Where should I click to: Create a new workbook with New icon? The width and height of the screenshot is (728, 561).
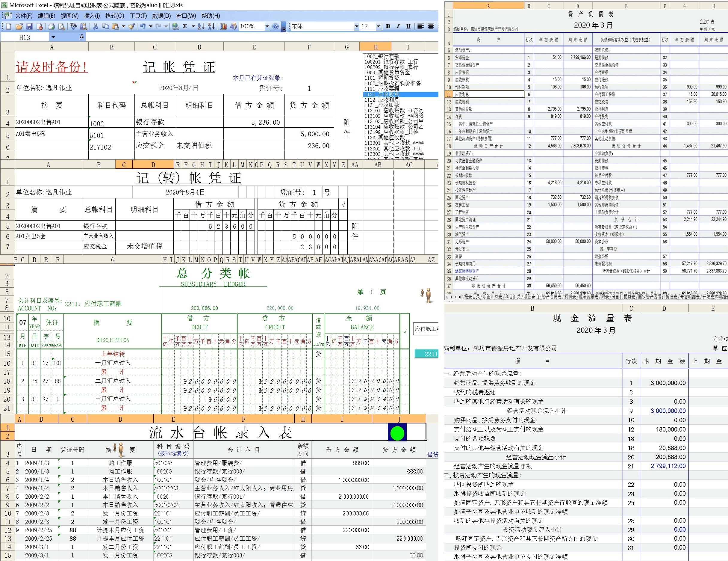pyautogui.click(x=9, y=26)
